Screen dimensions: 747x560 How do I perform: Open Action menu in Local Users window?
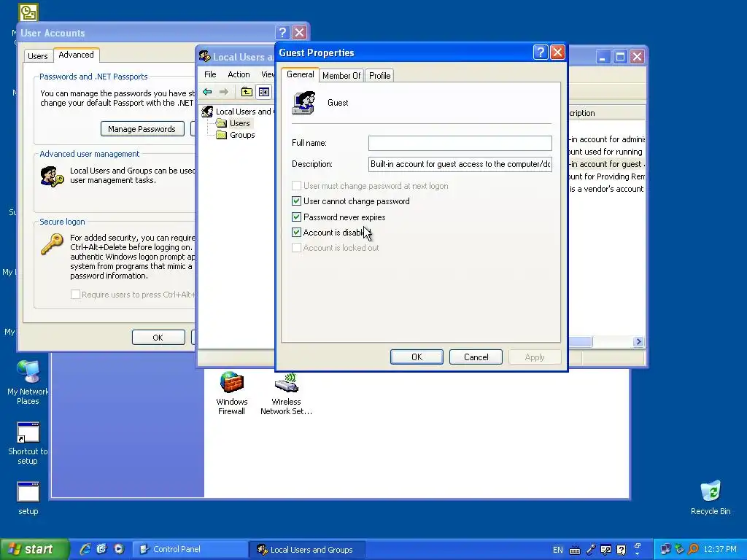click(239, 74)
